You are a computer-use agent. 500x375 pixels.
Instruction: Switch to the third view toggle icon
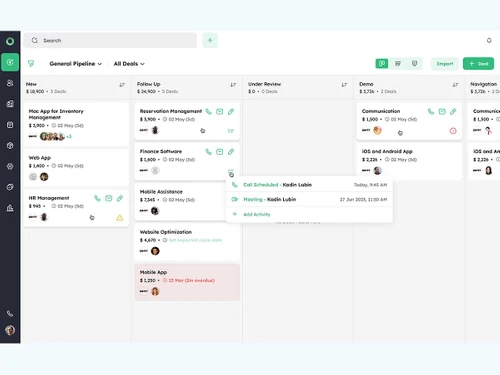pos(414,63)
